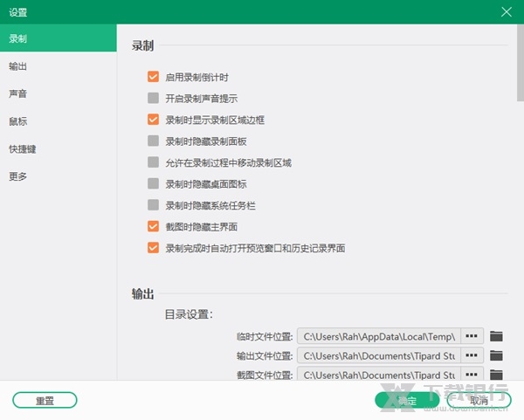
Task: Toggle 录制时显示录制区域边框 checkbox
Action: coord(153,120)
